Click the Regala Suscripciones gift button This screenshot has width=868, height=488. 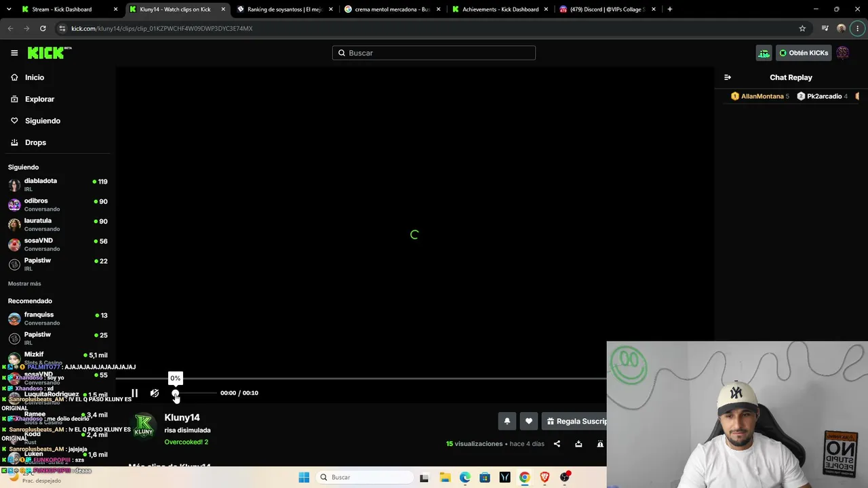point(575,421)
